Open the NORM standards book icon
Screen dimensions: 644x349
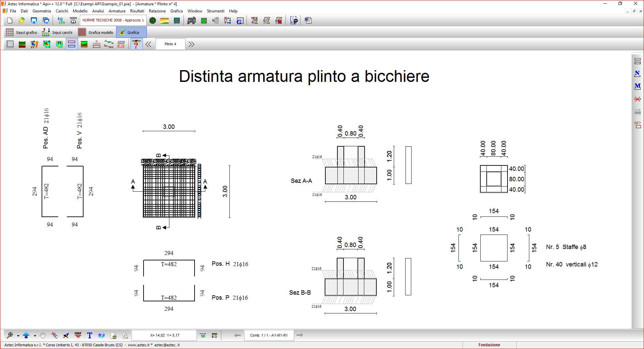tap(73, 21)
